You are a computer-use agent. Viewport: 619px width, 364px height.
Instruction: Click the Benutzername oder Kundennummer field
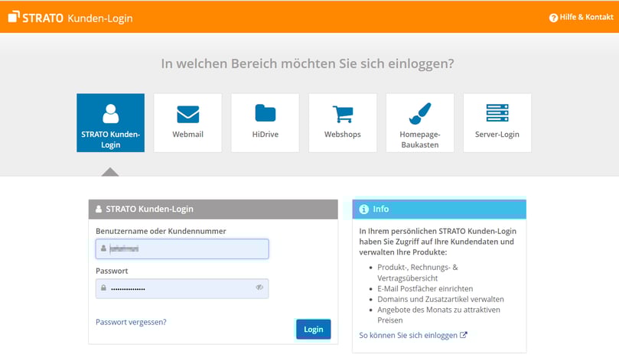tap(182, 249)
